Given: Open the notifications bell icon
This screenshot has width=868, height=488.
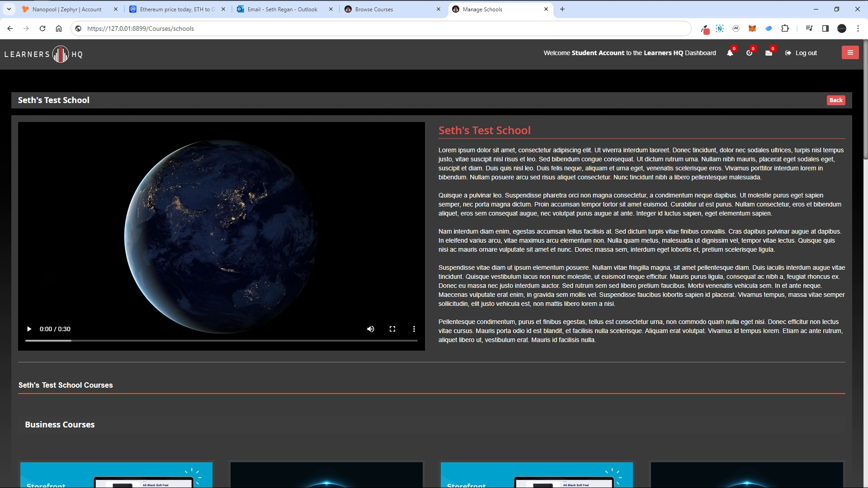Looking at the screenshot, I should tap(730, 53).
